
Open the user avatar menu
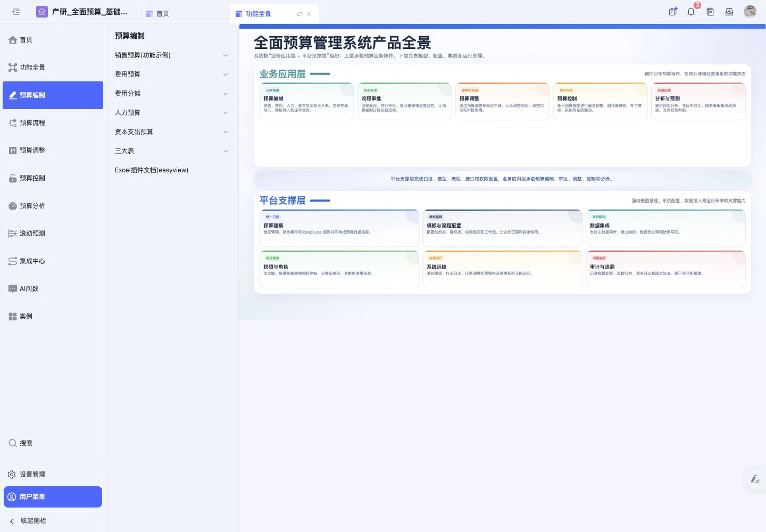(x=750, y=12)
